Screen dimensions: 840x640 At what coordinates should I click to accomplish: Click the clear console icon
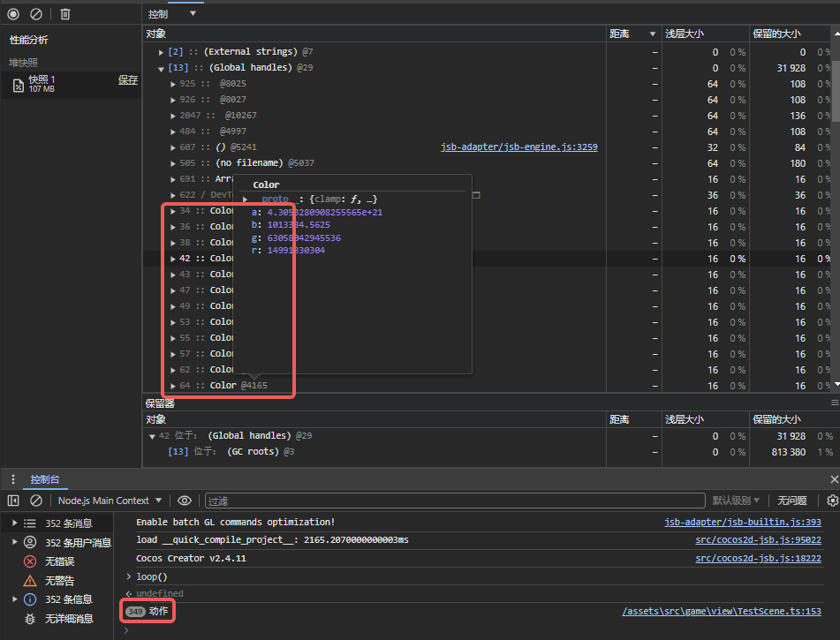(36, 501)
